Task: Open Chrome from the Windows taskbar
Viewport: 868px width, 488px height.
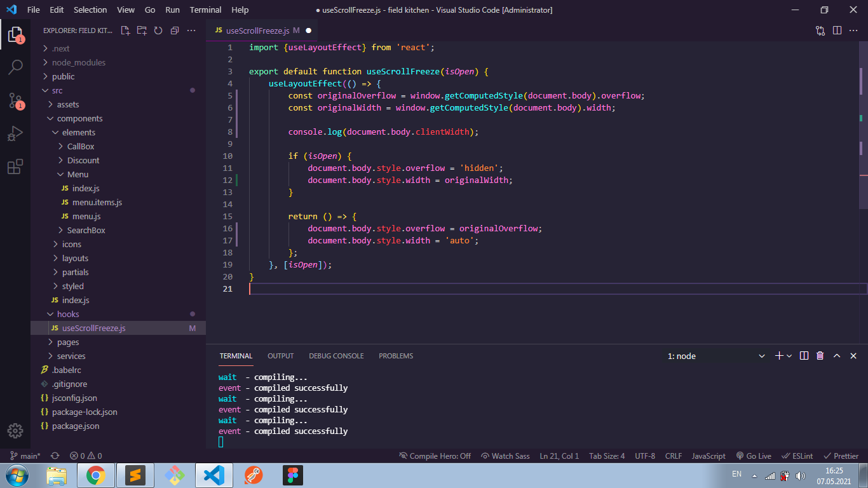Action: (95, 475)
